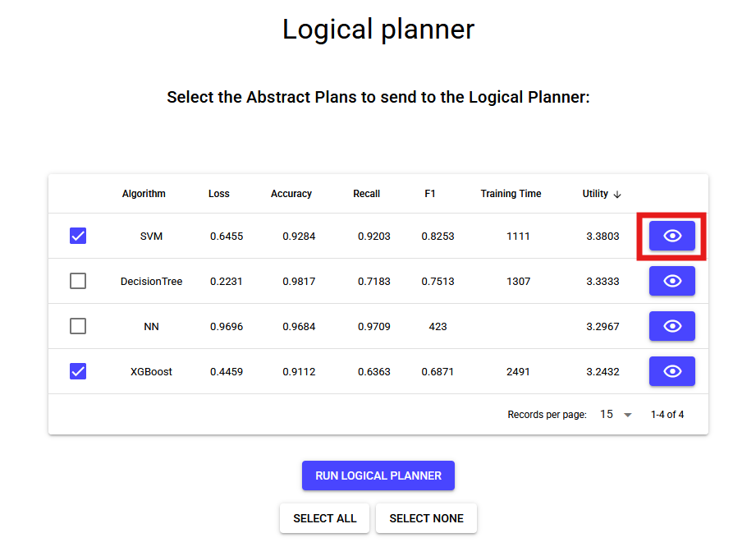Click the SELECT ALL button
The image size is (756, 556).
click(x=324, y=518)
